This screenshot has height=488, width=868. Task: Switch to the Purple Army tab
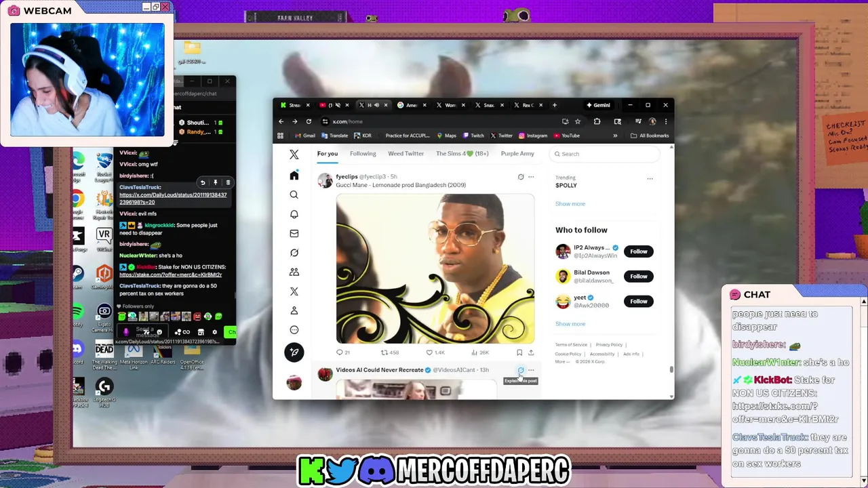point(517,153)
